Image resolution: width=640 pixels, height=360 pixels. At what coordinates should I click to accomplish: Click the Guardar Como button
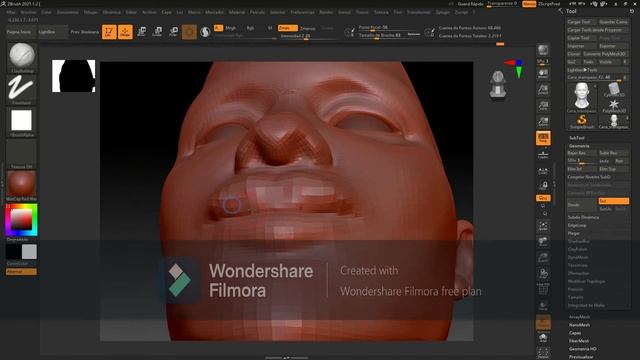613,22
